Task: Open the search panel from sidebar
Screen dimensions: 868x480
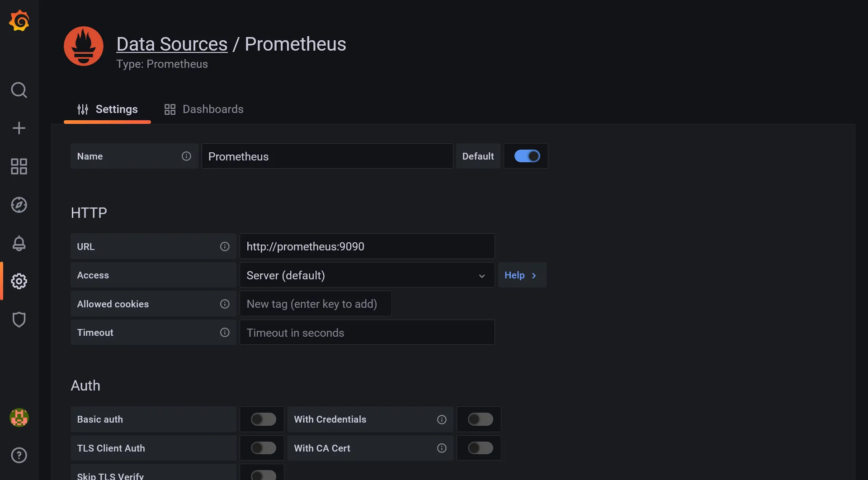Action: pyautogui.click(x=19, y=90)
